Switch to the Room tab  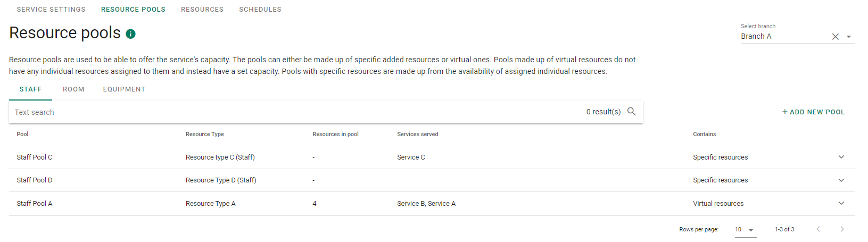[x=73, y=89]
